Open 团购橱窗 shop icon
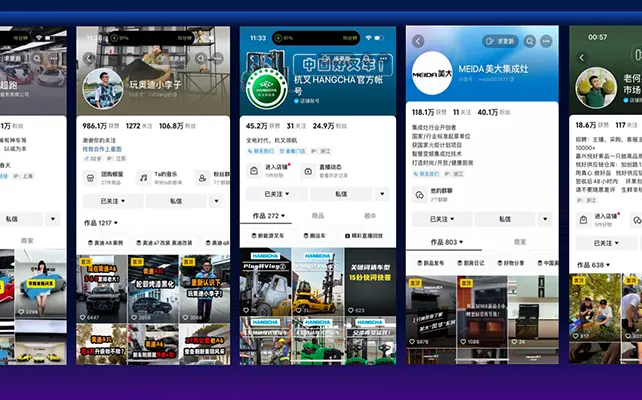Viewport: 642px width, 400px height. (x=90, y=178)
